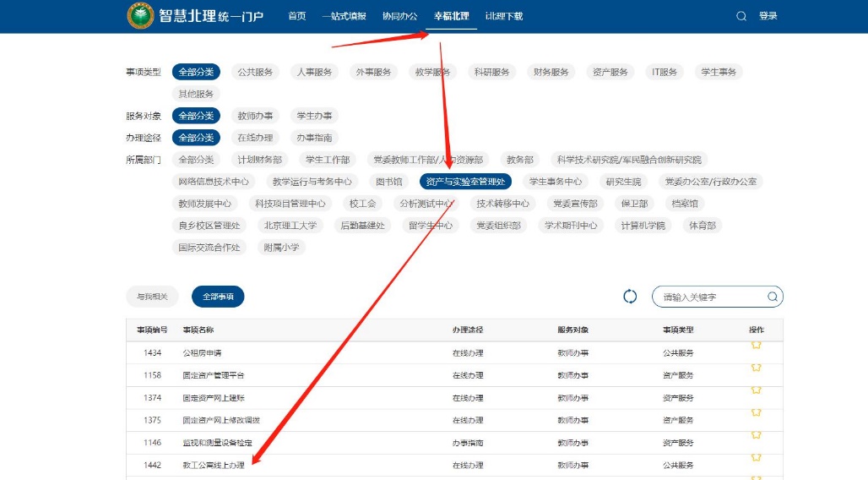Click the 智慧北理 university logo emblem
868x480 pixels.
140,16
